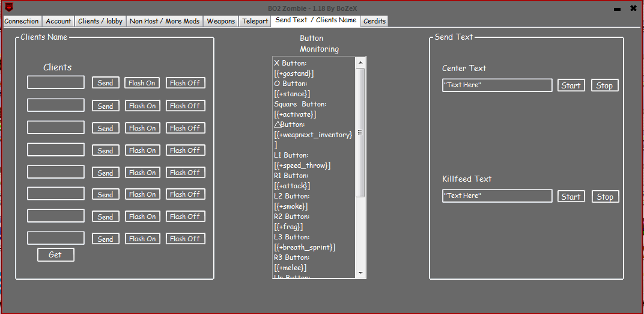Click Send in the second client row

point(106,106)
